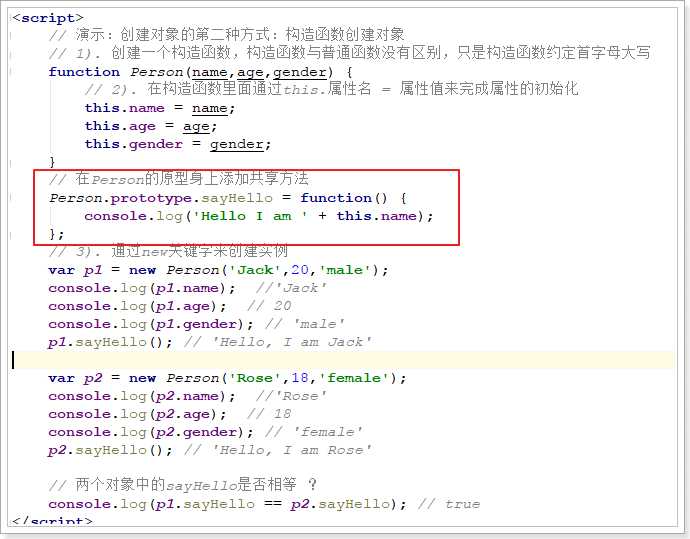Click the 'p1.sayHello == p2.sayHello' comparison line
Viewport: 690px width, 539px height.
[x=228, y=504]
